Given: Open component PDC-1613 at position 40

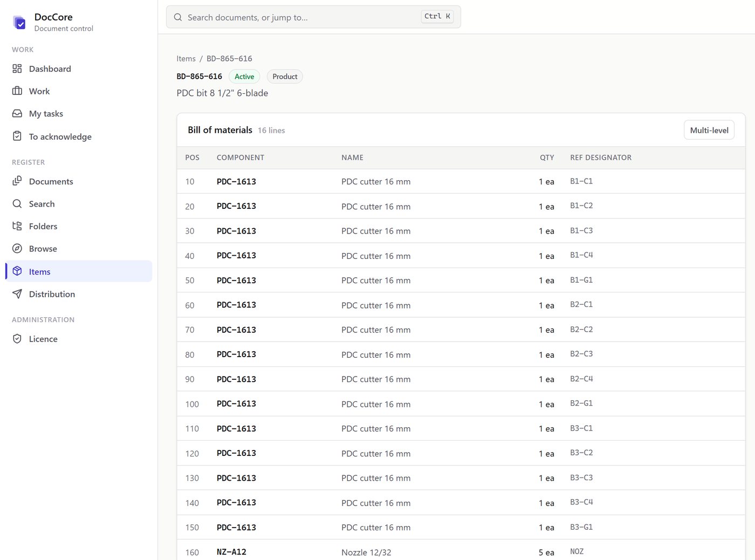Looking at the screenshot, I should (236, 255).
